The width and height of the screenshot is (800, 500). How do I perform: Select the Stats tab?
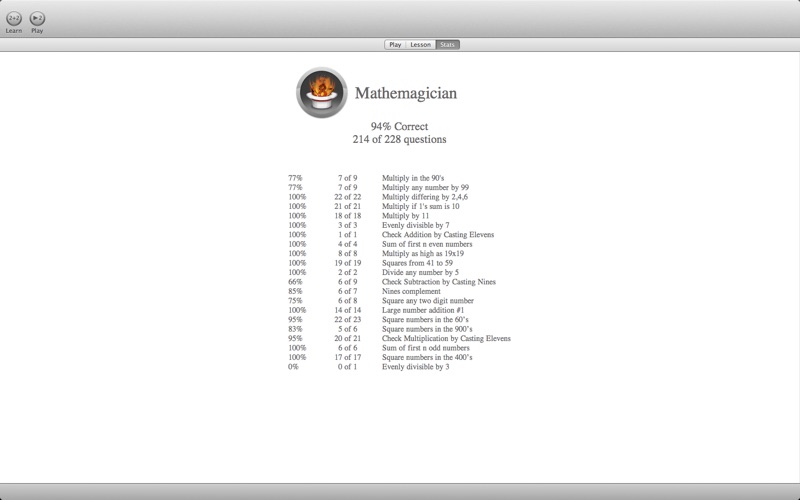pos(447,45)
